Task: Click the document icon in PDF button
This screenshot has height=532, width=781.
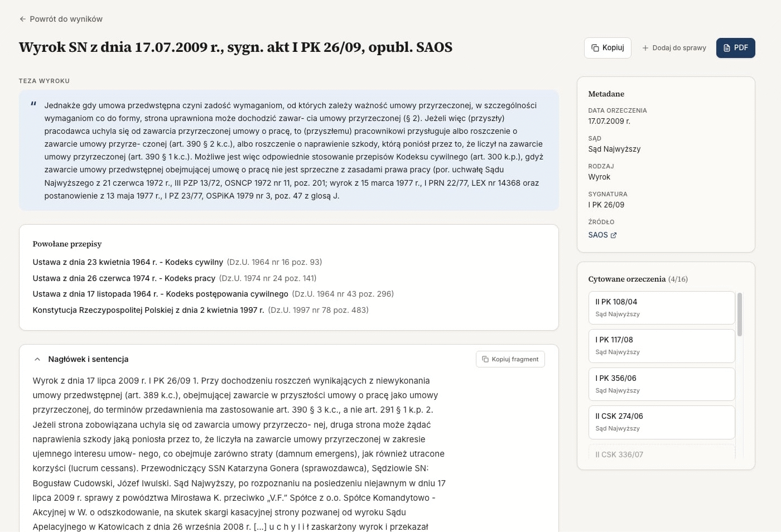Action: click(x=727, y=48)
